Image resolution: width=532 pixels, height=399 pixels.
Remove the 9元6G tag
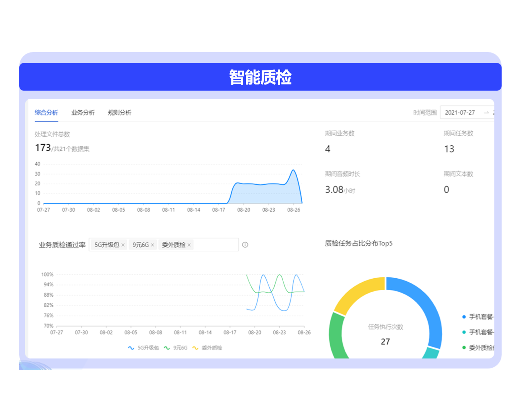click(153, 245)
